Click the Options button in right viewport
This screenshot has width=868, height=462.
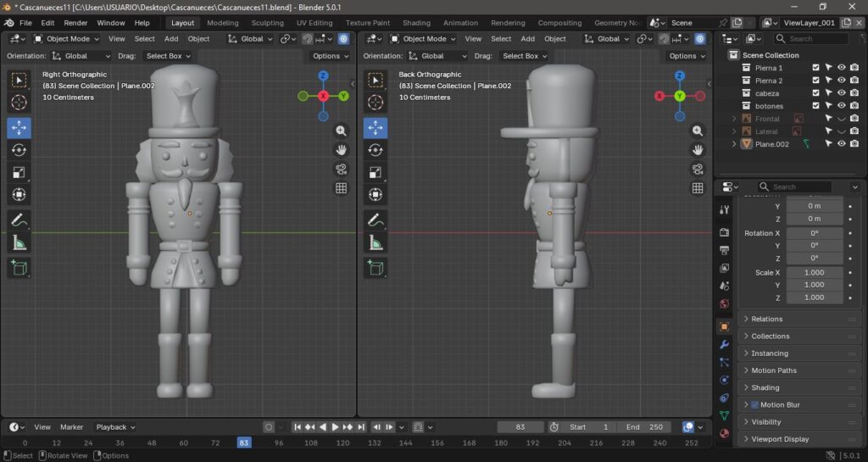pos(687,56)
